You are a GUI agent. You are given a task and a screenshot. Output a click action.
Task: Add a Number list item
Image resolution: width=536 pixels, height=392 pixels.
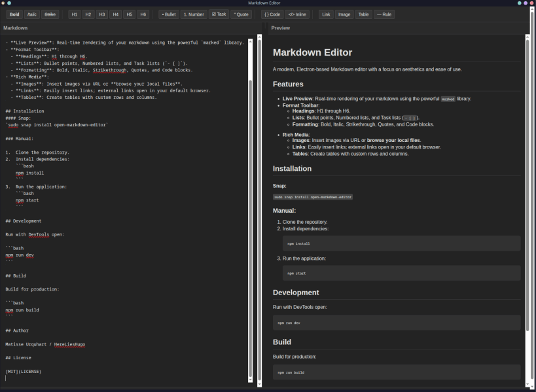194,14
